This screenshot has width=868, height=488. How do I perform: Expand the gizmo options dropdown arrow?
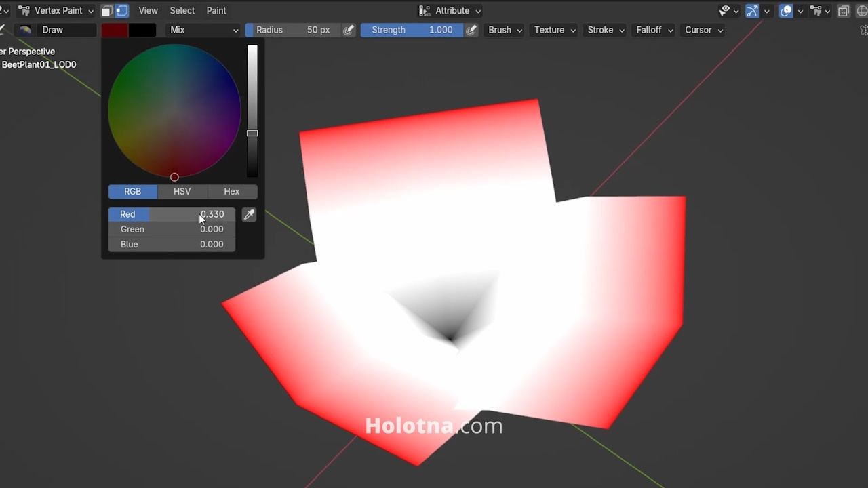point(767,11)
